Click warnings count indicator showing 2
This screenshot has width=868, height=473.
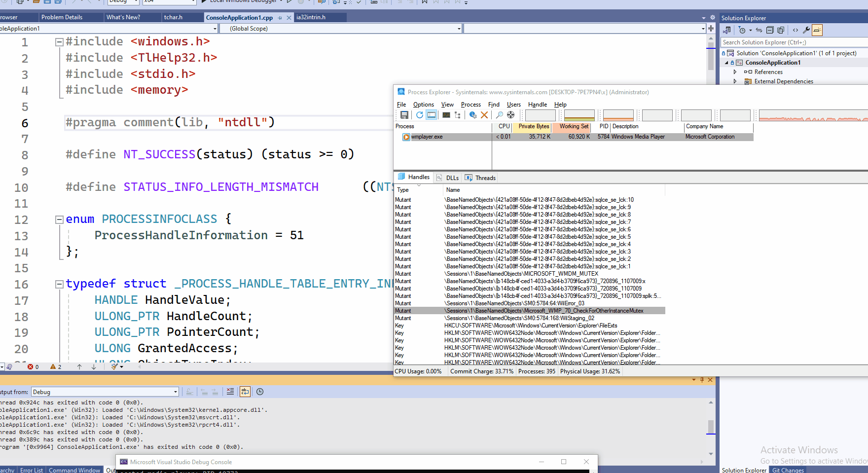tap(56, 366)
